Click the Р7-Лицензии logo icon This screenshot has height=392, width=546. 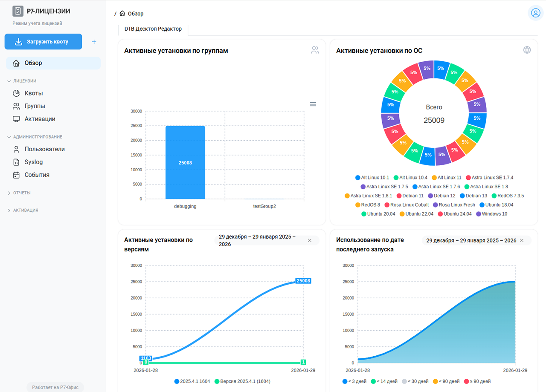tap(18, 11)
